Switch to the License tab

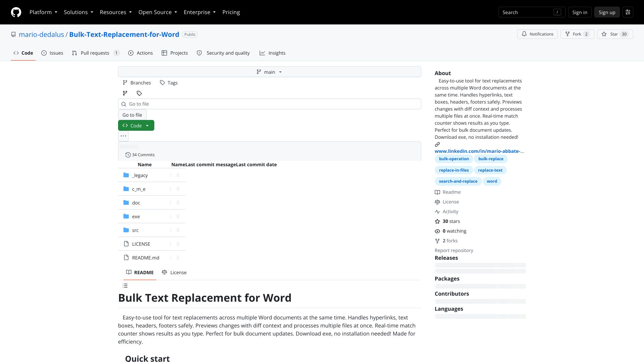point(174,273)
